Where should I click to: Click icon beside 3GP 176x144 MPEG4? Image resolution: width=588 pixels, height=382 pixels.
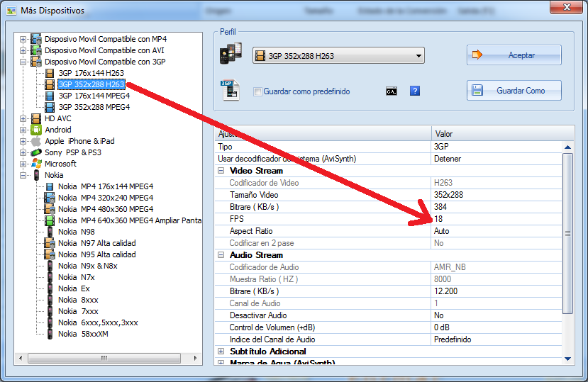point(50,96)
